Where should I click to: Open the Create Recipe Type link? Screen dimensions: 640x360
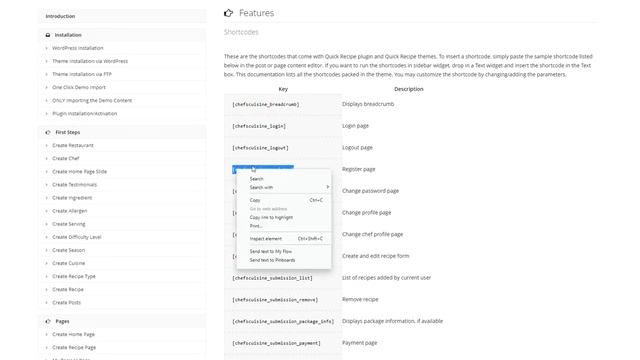coord(74,276)
